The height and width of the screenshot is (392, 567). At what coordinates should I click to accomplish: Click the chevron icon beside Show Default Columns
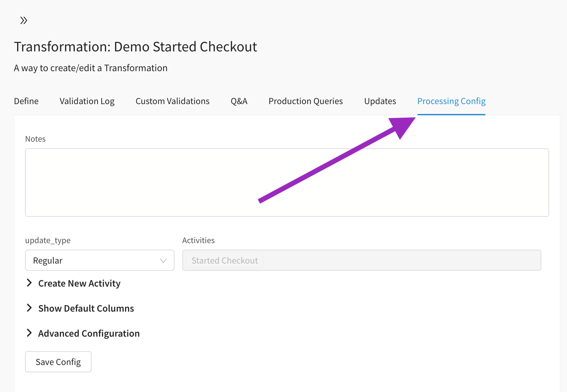coord(29,308)
